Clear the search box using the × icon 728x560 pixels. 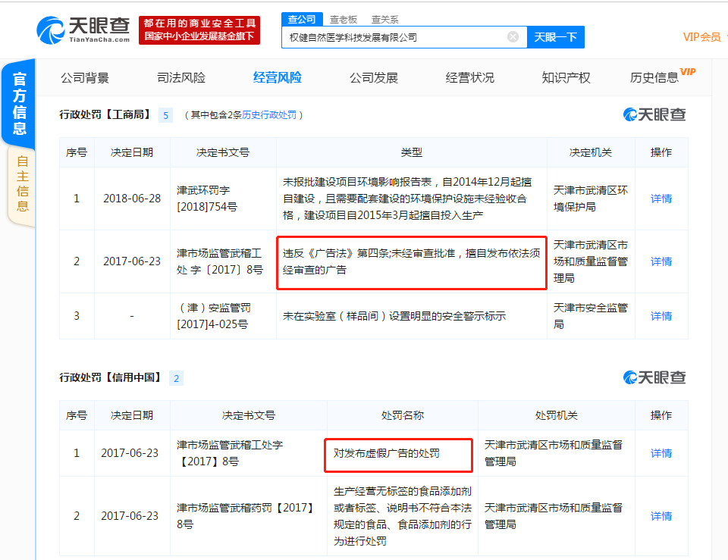click(x=513, y=36)
